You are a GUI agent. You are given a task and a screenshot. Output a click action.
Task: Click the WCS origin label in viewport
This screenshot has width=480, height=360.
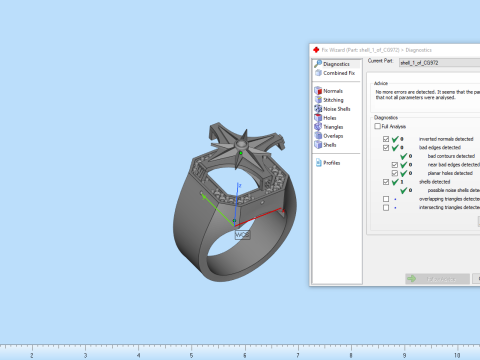pos(242,235)
